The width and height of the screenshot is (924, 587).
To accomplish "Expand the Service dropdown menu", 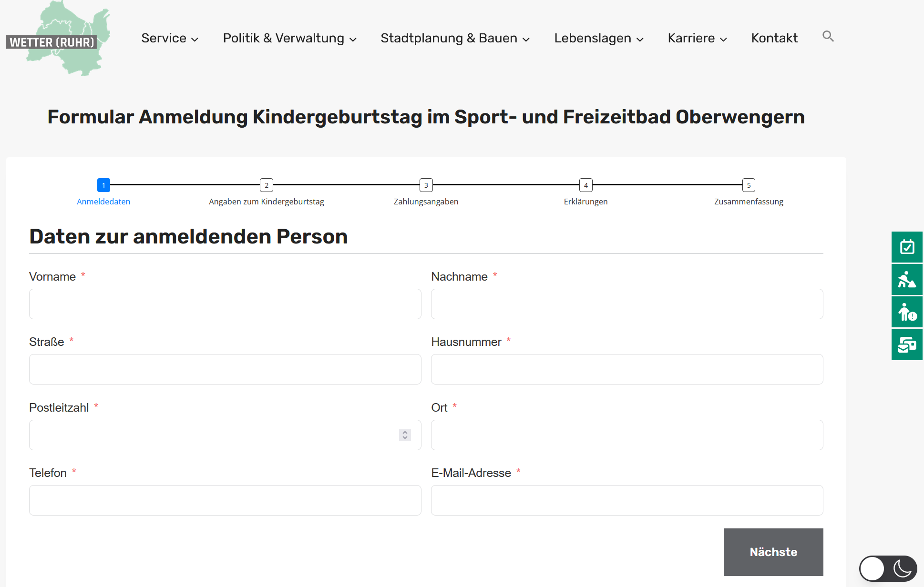I will (169, 38).
